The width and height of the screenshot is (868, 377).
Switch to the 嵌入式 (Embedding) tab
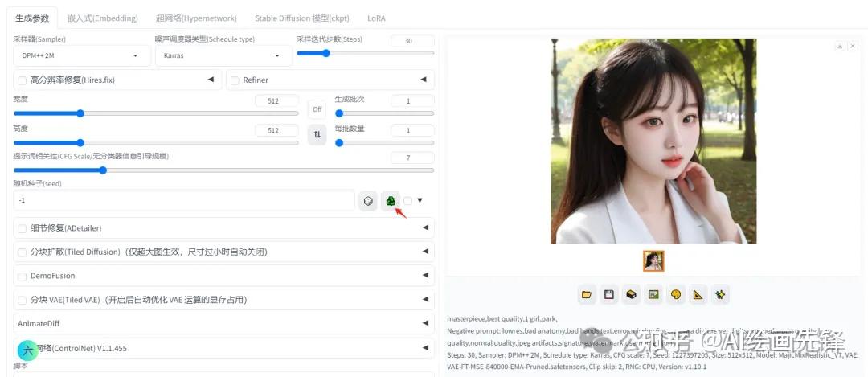pos(102,18)
